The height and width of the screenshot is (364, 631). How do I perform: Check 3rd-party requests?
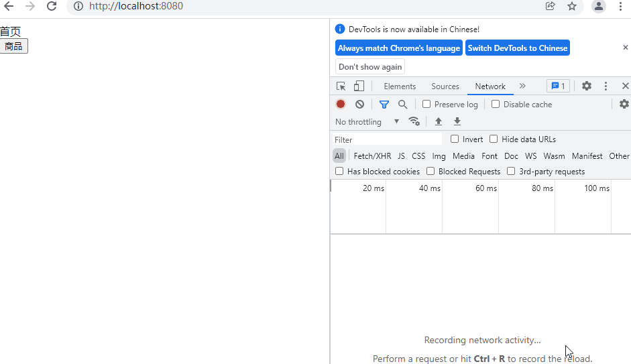coord(511,172)
